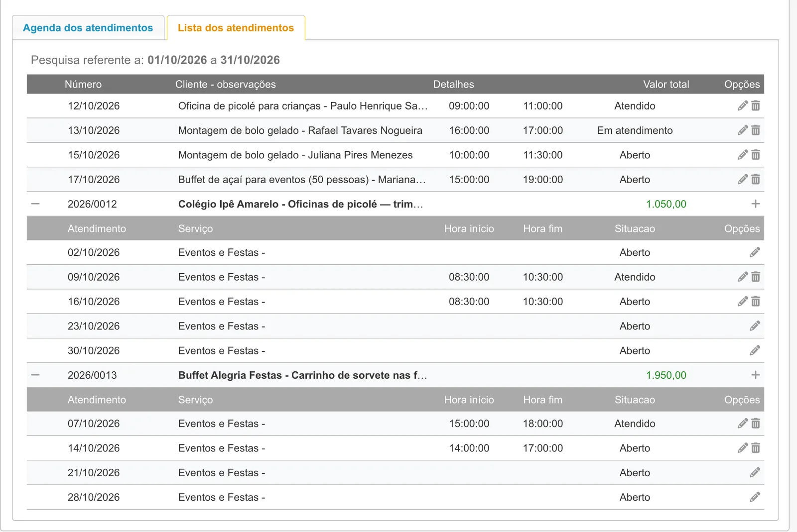Collapse contract 2026/0013 with minus sign
This screenshot has height=532, width=797.
coord(35,375)
